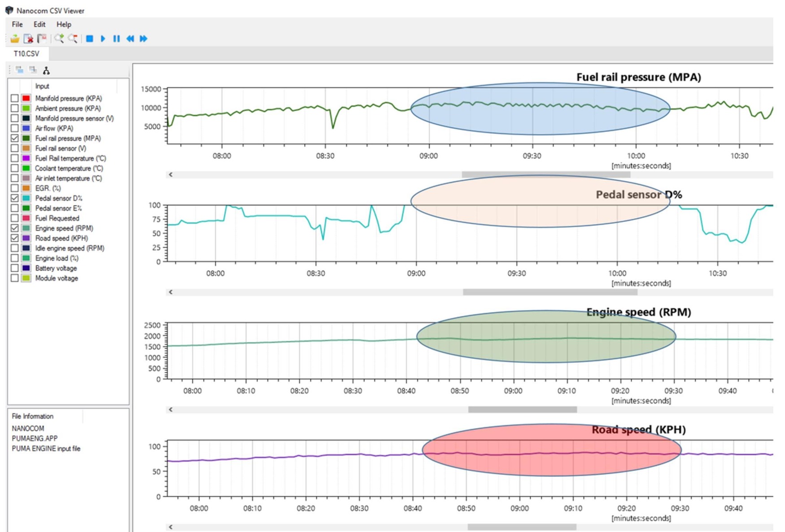Click the red Manifold pressure color swatch
The image size is (785, 532).
pyautogui.click(x=26, y=98)
